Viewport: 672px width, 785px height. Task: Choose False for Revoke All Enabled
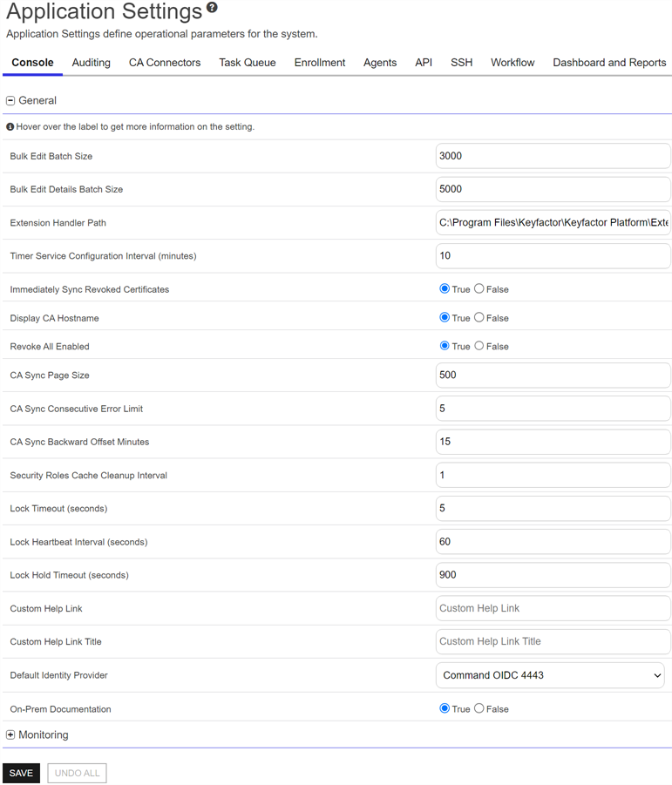[479, 346]
